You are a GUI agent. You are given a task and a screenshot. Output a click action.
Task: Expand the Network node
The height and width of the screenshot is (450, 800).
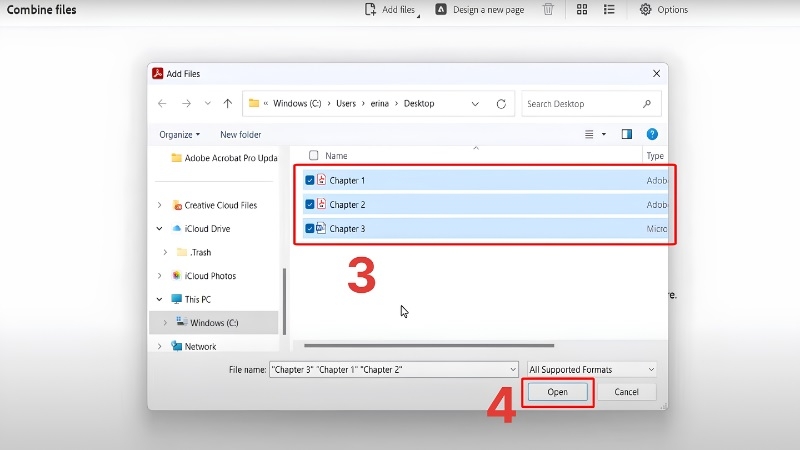160,346
